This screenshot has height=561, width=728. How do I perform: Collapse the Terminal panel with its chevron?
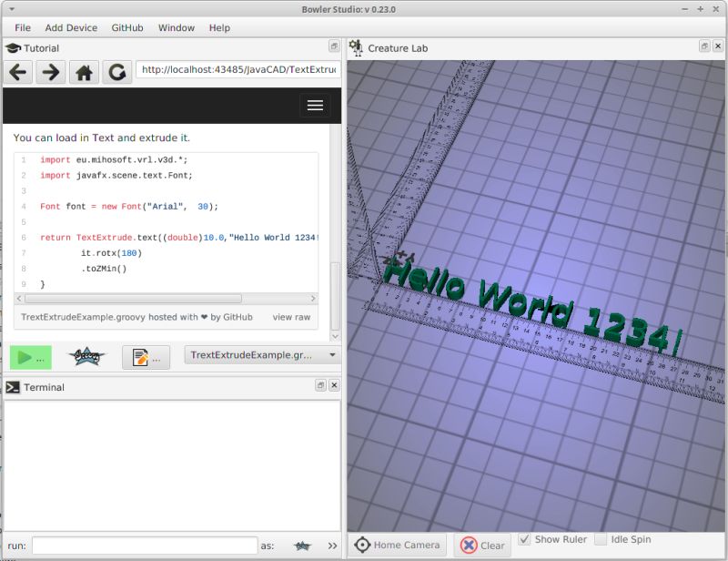click(x=320, y=386)
